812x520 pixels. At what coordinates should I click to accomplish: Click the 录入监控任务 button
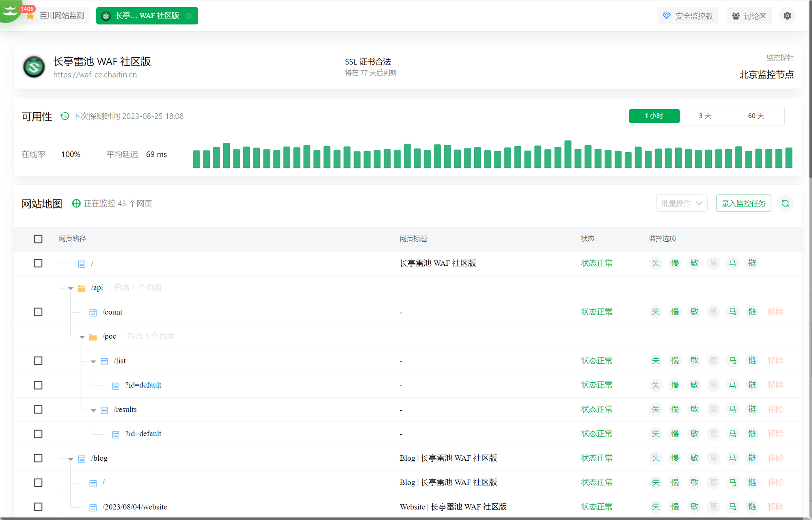coord(743,204)
